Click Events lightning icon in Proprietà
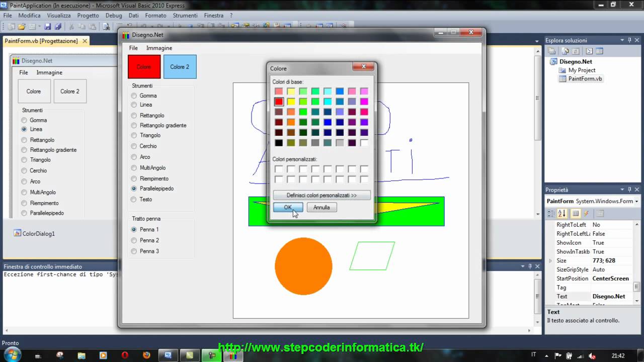 586,214
